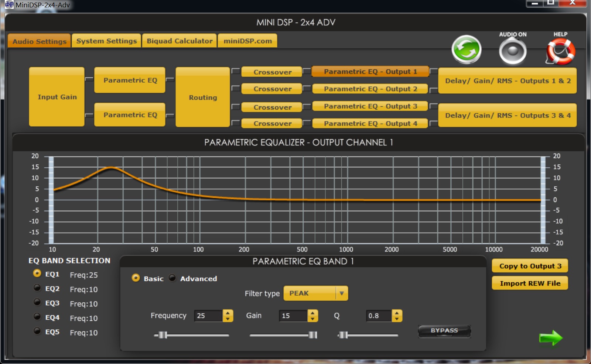Open the System Settings tab
This screenshot has height=364, width=591.
pos(106,41)
